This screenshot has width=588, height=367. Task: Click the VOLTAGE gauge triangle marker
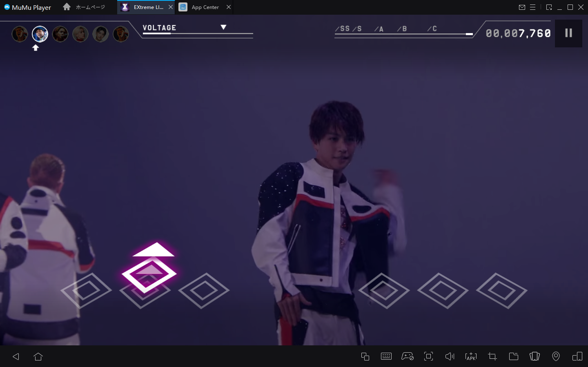pos(223,27)
